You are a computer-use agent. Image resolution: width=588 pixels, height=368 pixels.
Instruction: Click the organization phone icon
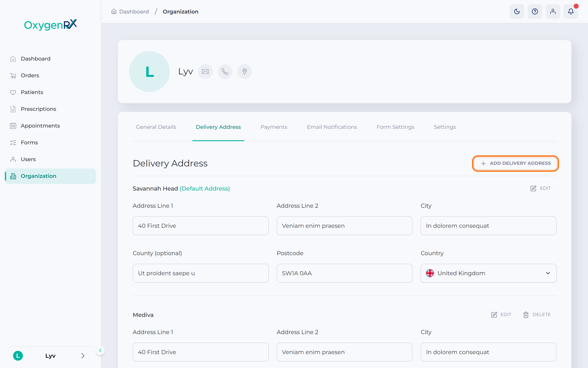(x=225, y=72)
